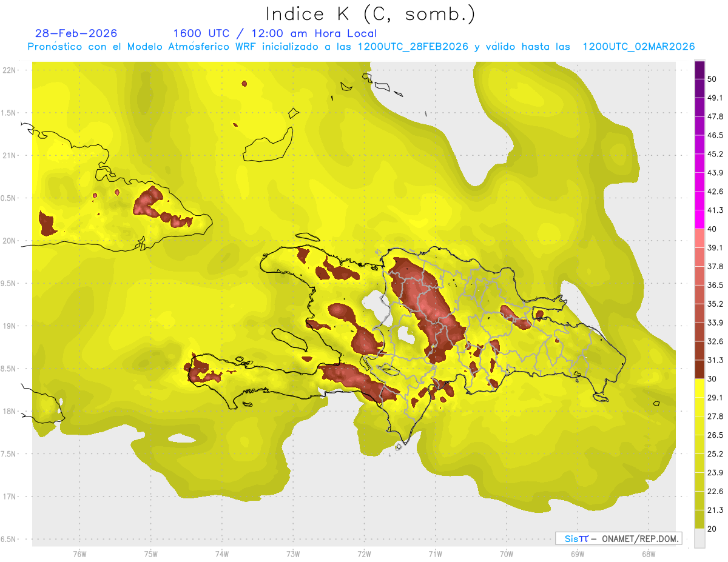The width and height of the screenshot is (728, 562).
Task: Click the magenta swatch between 40 and 41.3
Action: (x=700, y=219)
